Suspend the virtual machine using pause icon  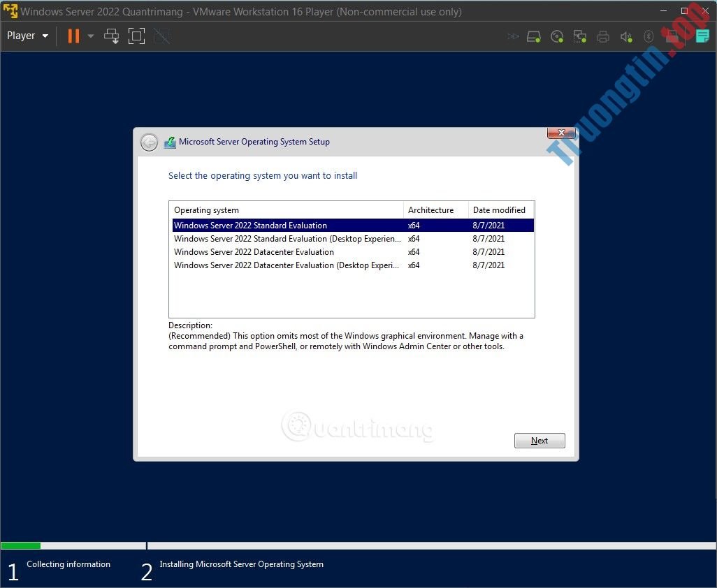click(73, 36)
